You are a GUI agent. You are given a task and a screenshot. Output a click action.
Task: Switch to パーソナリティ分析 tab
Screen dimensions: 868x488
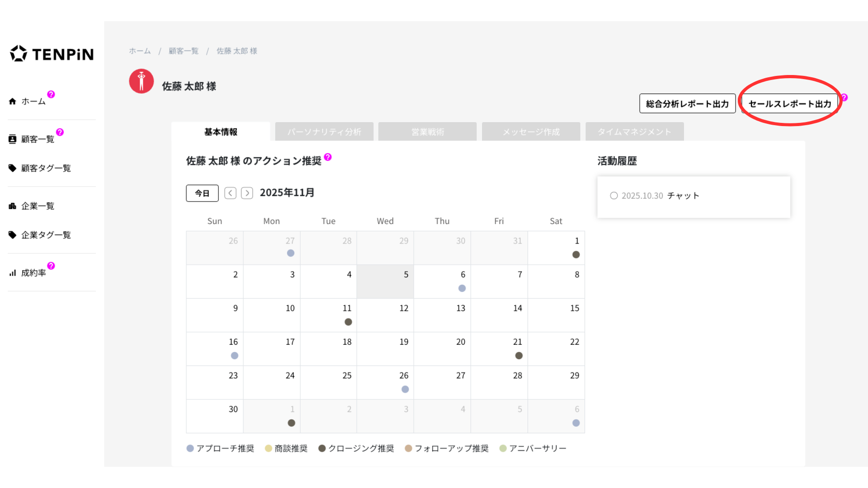pyautogui.click(x=324, y=132)
